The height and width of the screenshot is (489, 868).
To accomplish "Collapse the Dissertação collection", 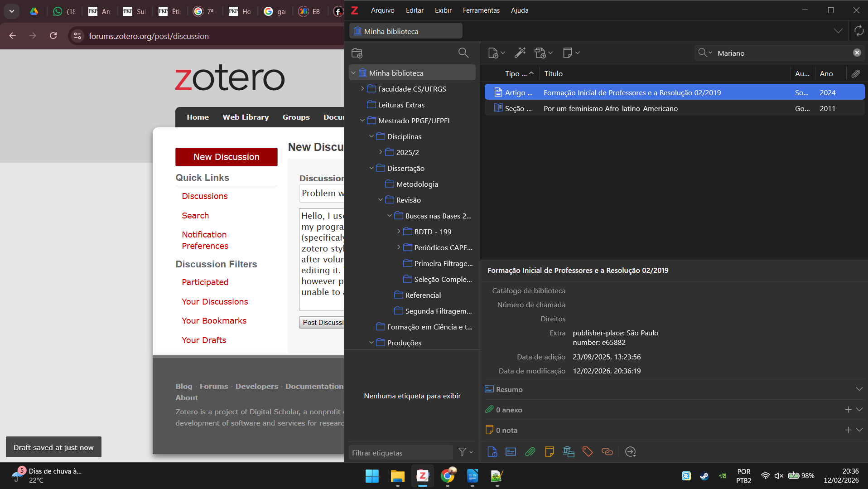I will tap(371, 168).
